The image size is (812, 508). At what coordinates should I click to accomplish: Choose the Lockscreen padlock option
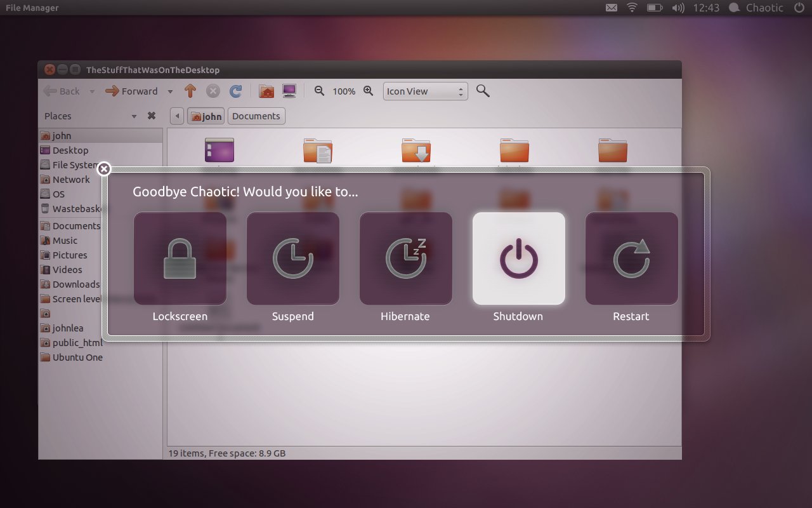(x=180, y=258)
